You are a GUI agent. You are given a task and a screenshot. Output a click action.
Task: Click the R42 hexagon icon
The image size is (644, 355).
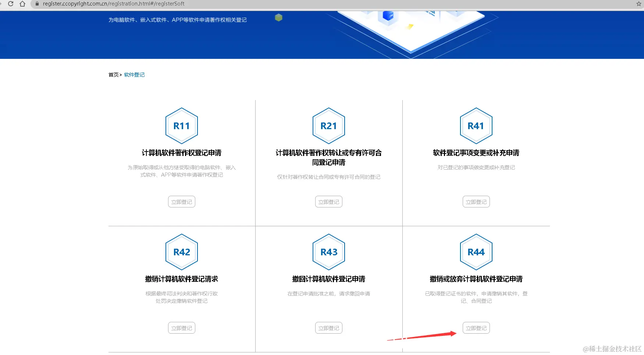pos(181,252)
